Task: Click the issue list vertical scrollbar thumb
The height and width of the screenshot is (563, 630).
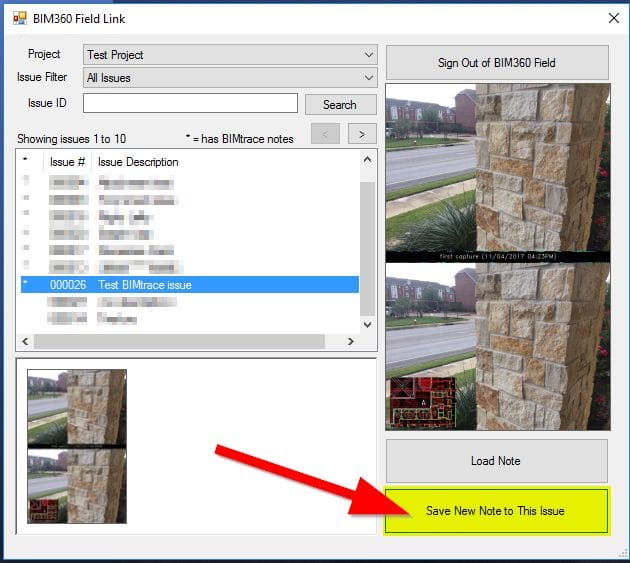Action: (x=367, y=249)
